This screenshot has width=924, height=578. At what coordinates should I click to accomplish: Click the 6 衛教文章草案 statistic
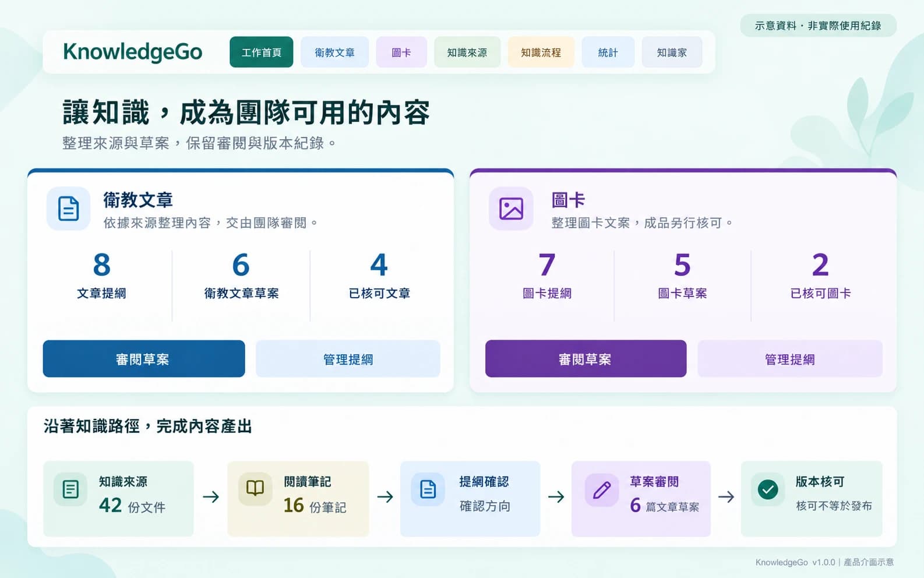coord(241,276)
